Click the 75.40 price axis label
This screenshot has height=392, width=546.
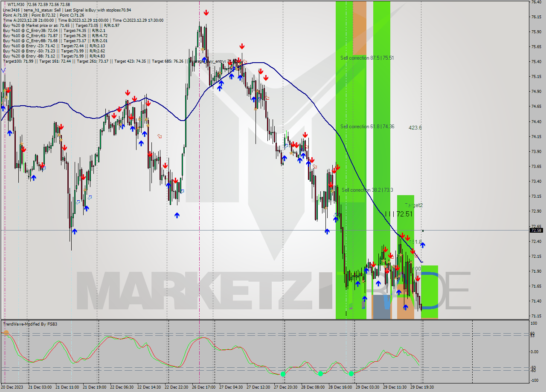click(536, 62)
